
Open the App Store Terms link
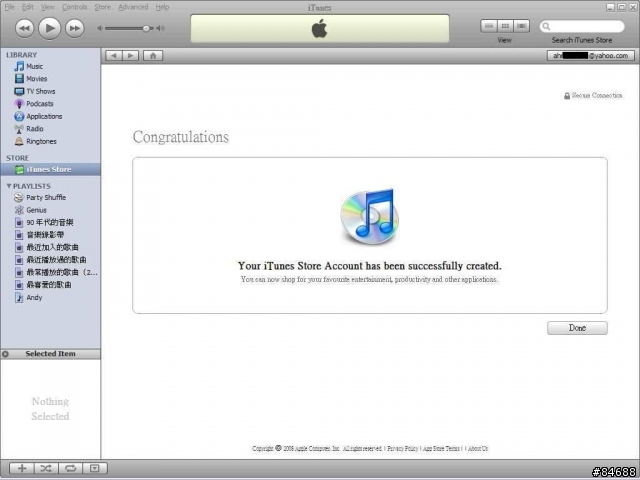point(441,449)
